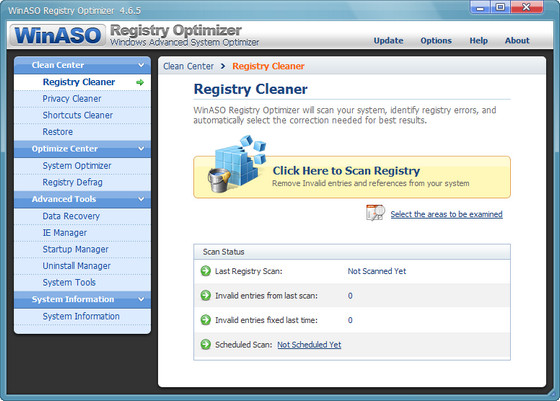This screenshot has height=401, width=560.
Task: Open Select the areas to be examined link
Action: (446, 214)
